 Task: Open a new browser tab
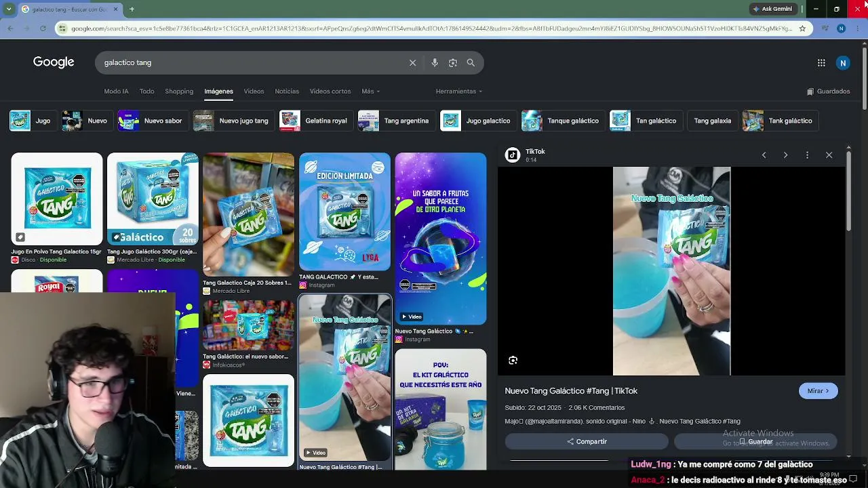click(x=132, y=9)
